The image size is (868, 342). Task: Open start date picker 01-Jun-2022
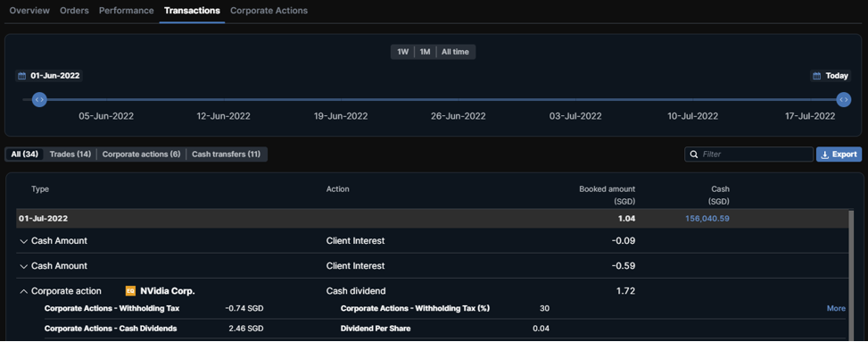(49, 76)
